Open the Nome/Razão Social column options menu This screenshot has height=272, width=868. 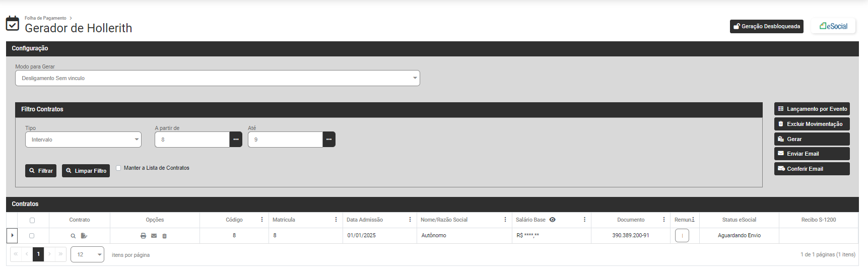[505, 220]
